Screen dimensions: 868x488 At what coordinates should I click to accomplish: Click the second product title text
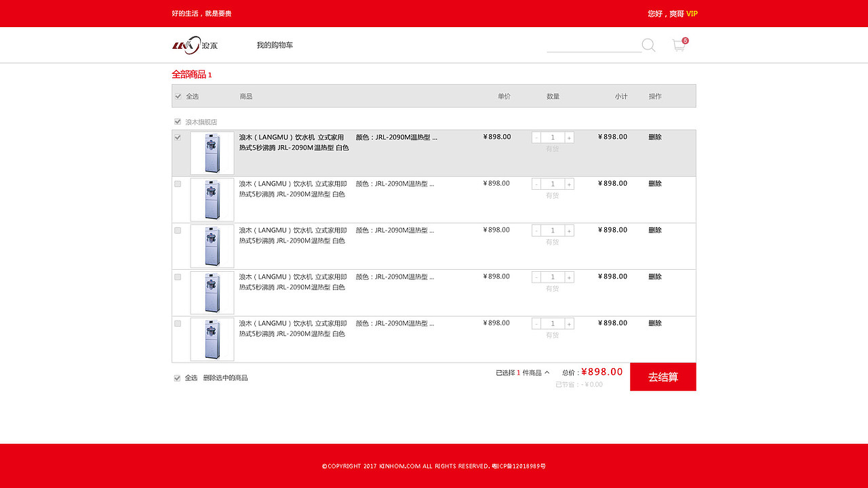click(293, 189)
